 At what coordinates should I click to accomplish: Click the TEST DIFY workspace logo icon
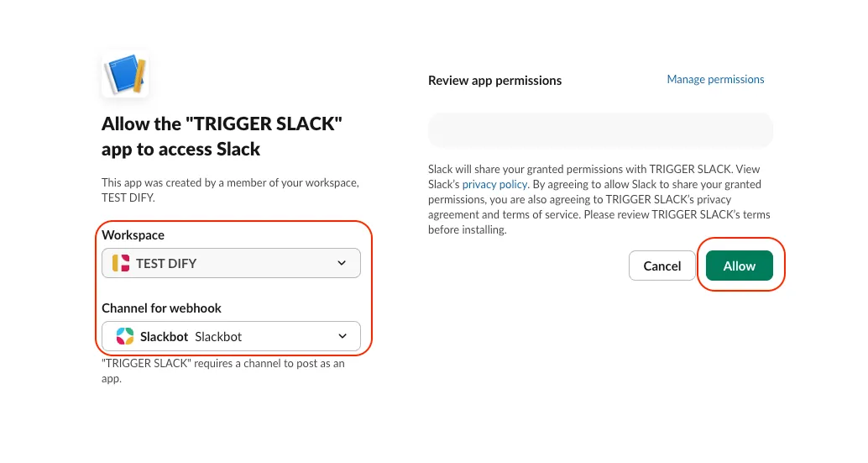tap(121, 263)
